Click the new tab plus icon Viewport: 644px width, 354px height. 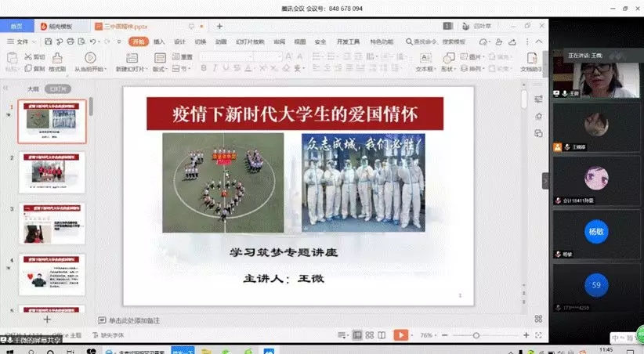coord(219,27)
